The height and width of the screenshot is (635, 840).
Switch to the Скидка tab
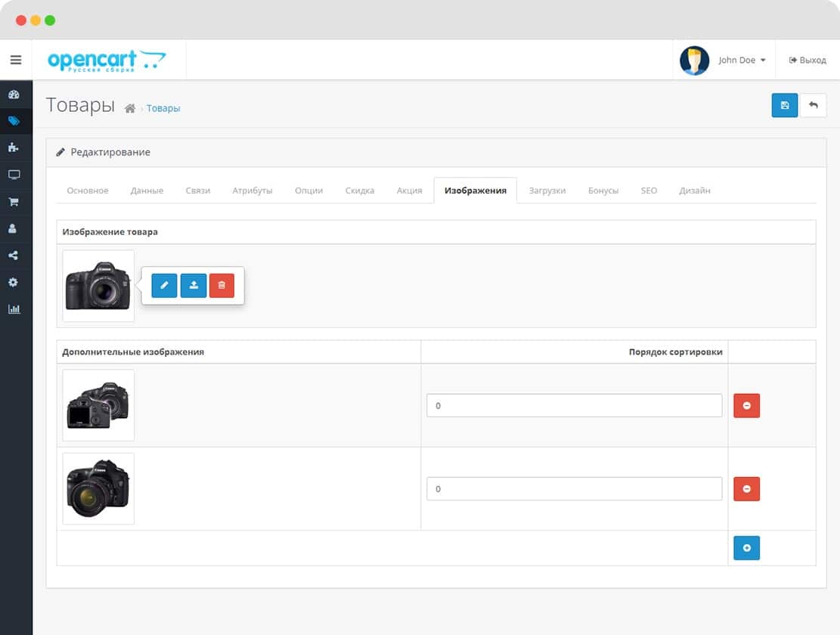pyautogui.click(x=359, y=190)
